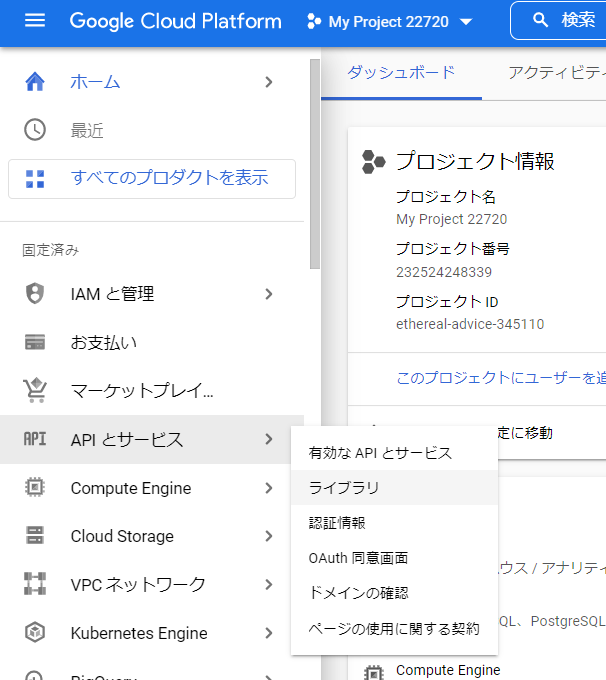Click このプロジェクトにユーザーを追加 link

point(501,378)
